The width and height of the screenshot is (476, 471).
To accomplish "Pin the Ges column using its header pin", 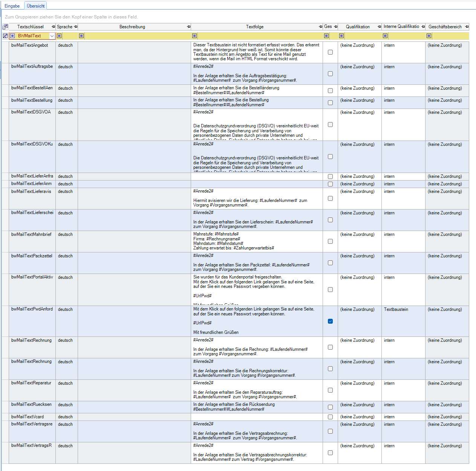I will pyautogui.click(x=335, y=27).
